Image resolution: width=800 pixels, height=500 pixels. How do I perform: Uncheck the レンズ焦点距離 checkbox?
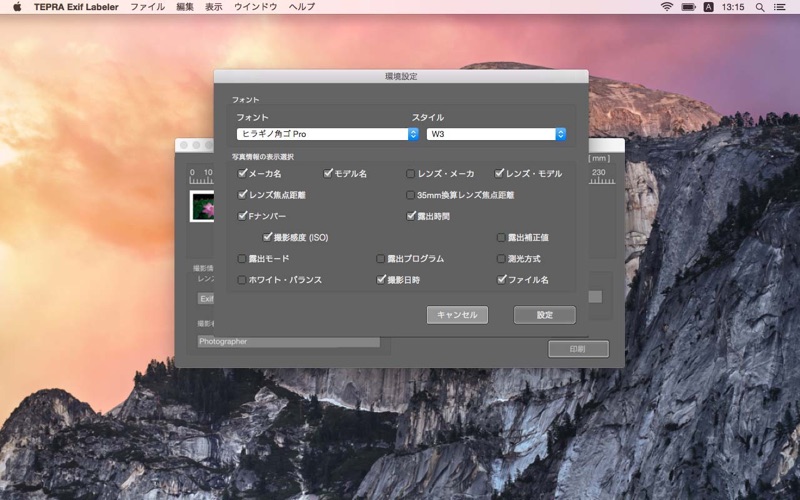tap(242, 195)
